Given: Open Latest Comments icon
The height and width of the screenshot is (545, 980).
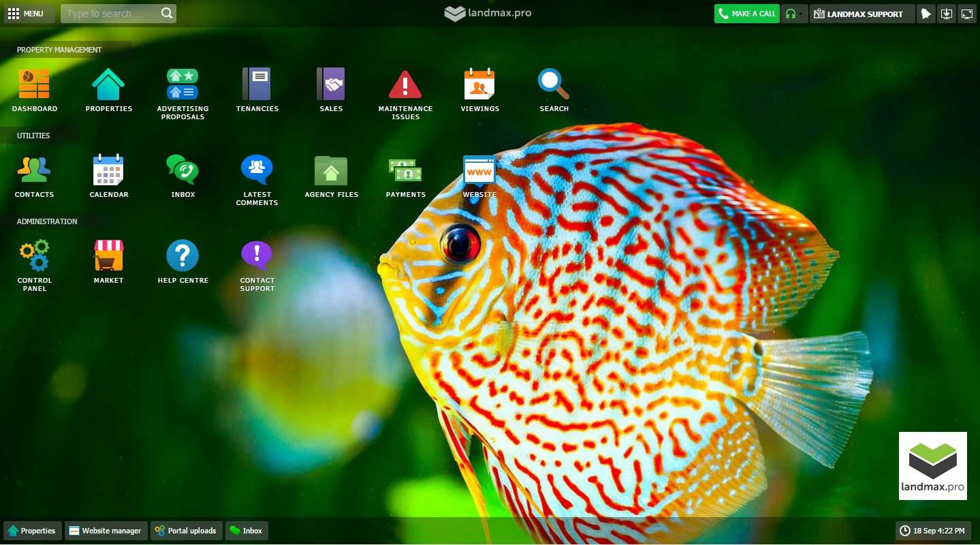Looking at the screenshot, I should [x=257, y=171].
